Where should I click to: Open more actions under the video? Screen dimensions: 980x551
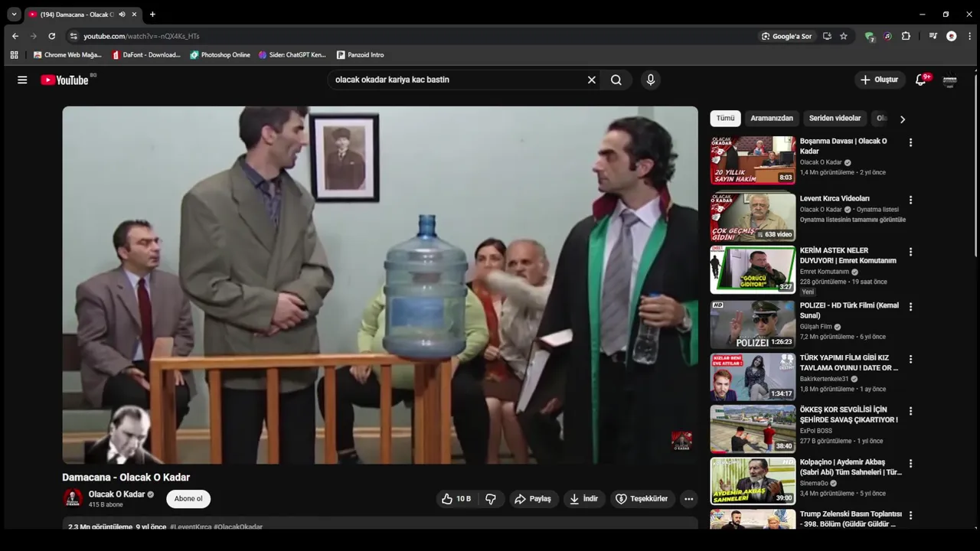(x=688, y=499)
